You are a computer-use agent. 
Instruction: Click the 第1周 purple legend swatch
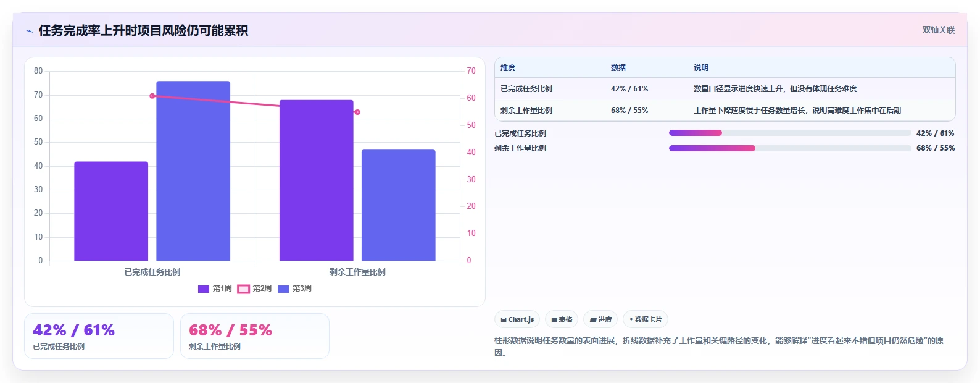click(204, 289)
